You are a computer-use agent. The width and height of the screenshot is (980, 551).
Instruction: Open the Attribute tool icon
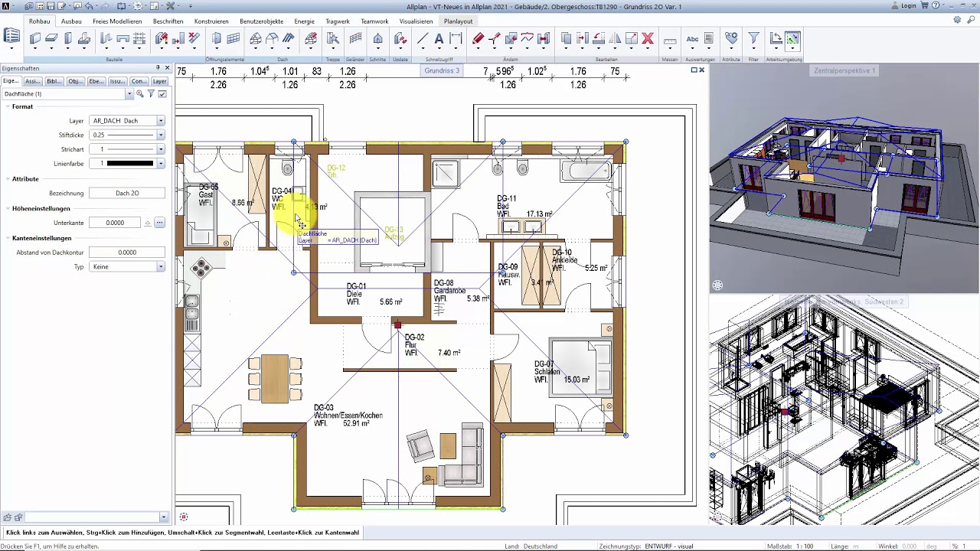[x=731, y=38]
